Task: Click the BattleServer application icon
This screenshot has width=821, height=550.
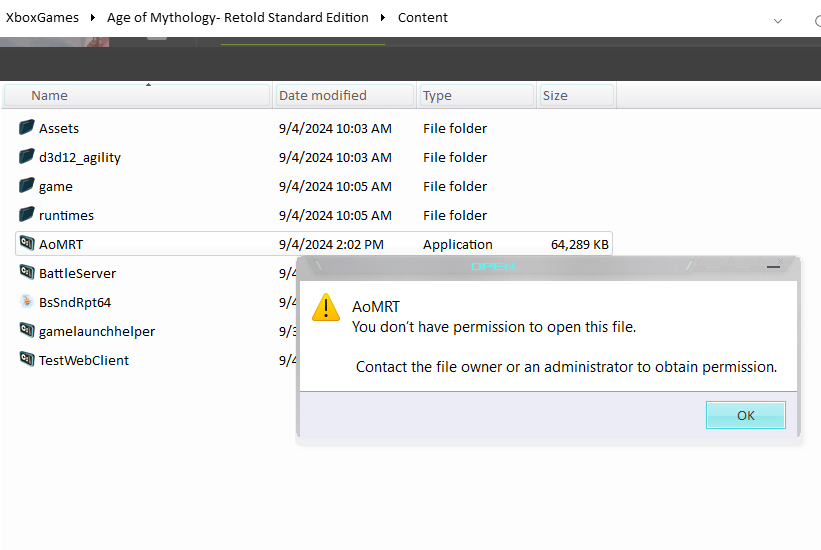Action: click(x=27, y=272)
